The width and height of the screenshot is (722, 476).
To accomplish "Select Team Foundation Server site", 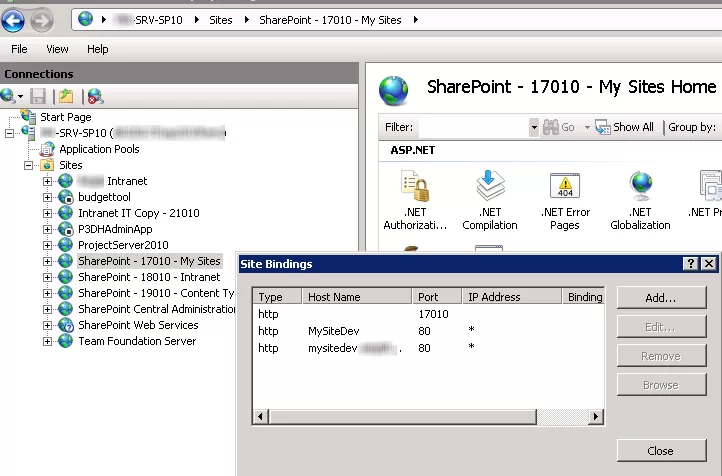I will point(137,341).
